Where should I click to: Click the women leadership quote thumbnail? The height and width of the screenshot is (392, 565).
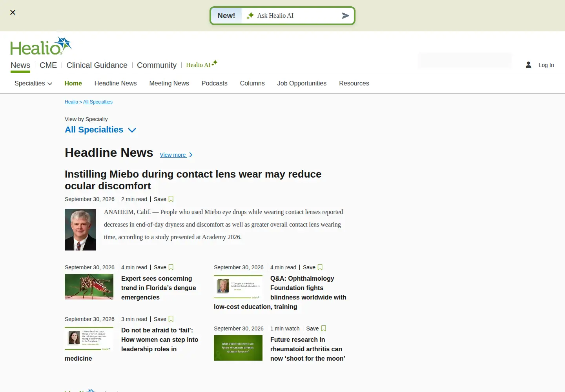[x=89, y=339]
